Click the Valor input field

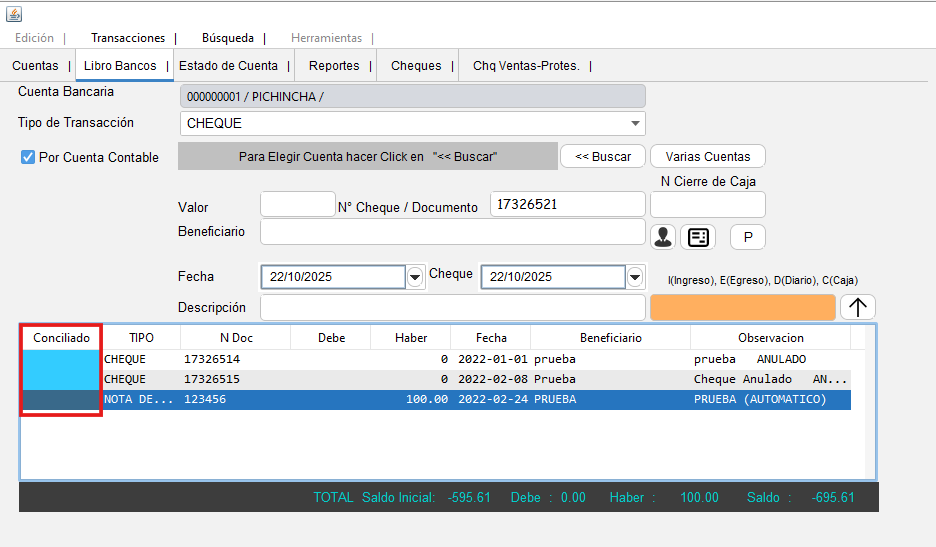pos(297,205)
